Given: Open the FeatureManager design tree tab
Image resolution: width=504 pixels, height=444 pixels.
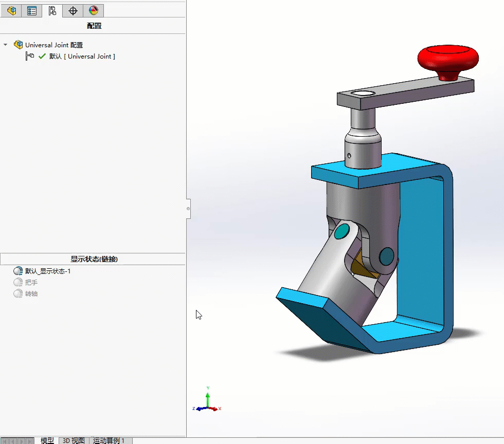Looking at the screenshot, I should point(11,11).
